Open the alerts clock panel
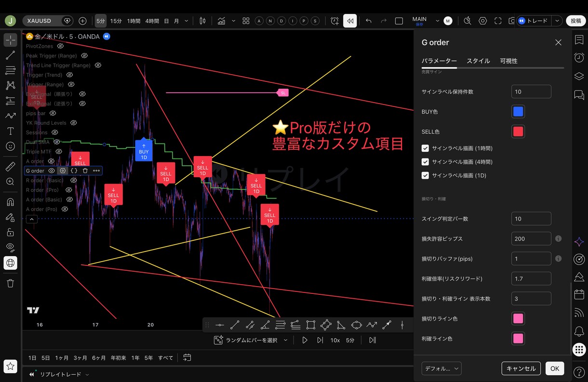 click(579, 57)
